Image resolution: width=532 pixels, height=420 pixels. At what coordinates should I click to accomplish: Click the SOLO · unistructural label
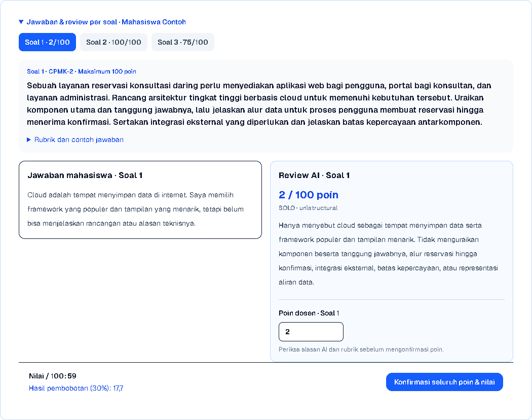pos(308,208)
